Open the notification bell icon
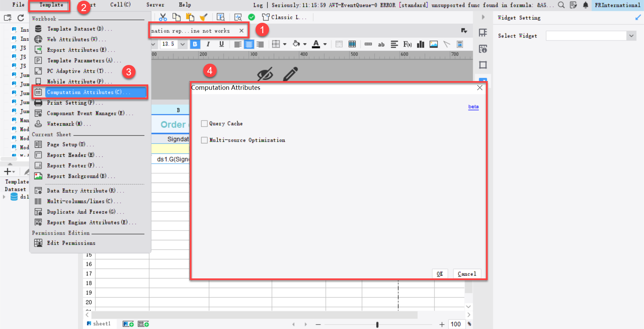This screenshot has height=329, width=644. click(x=586, y=5)
